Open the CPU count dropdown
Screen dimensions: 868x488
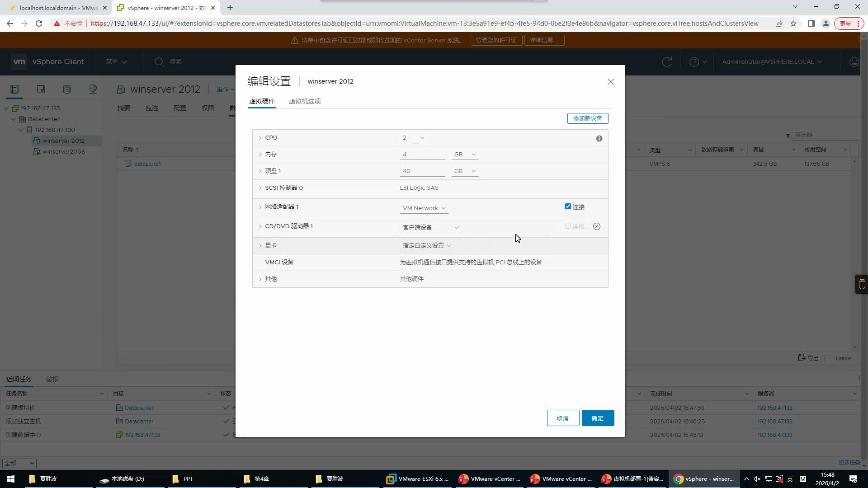[x=413, y=138]
